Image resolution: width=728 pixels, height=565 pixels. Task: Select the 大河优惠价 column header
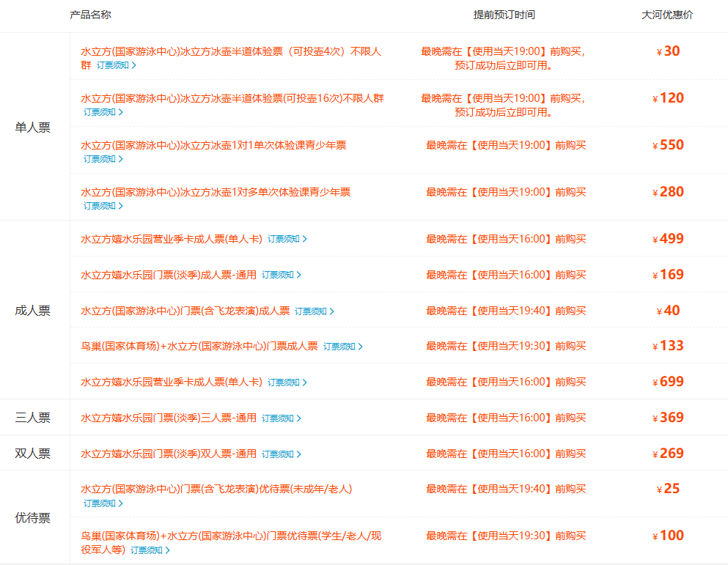pyautogui.click(x=667, y=15)
